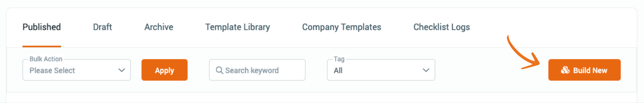View the Checklist Logs tab

(442, 27)
